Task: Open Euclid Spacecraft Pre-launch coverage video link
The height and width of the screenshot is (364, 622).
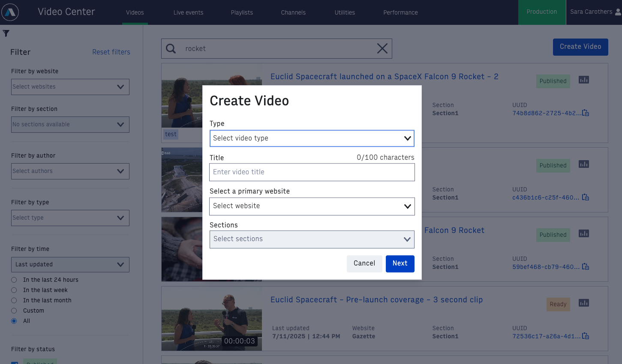Action: pos(376,300)
